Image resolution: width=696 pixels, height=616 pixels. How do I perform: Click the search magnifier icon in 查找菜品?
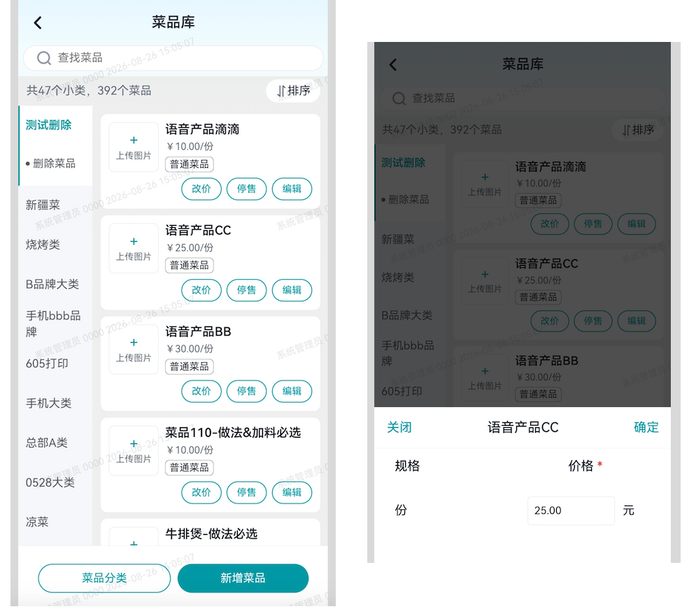click(x=44, y=58)
